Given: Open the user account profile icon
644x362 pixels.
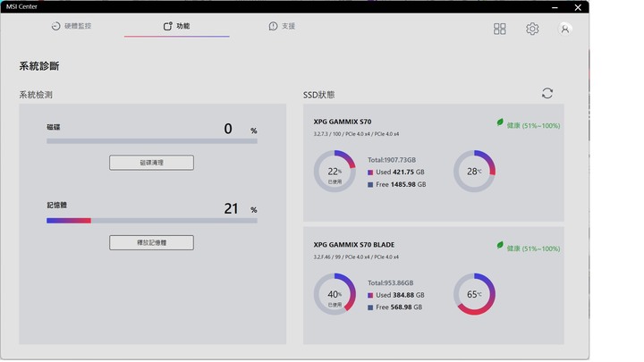Looking at the screenshot, I should tap(565, 29).
